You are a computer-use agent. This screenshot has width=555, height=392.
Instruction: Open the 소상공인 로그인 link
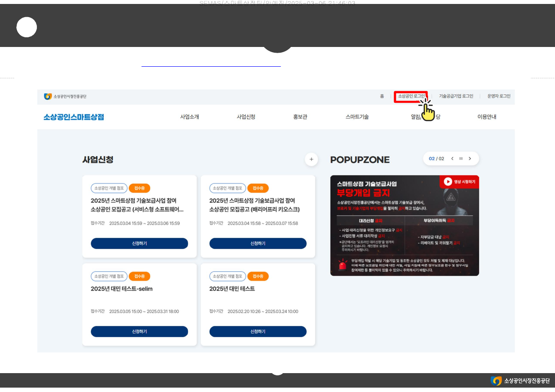(x=411, y=96)
